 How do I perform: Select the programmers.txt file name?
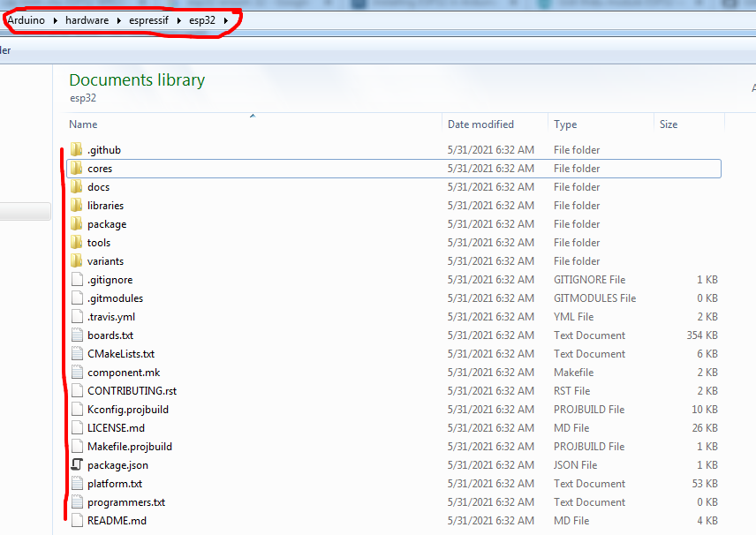(126, 502)
